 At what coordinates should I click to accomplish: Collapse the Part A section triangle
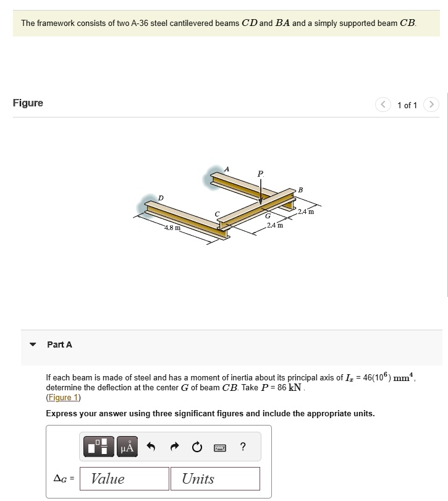point(33,346)
